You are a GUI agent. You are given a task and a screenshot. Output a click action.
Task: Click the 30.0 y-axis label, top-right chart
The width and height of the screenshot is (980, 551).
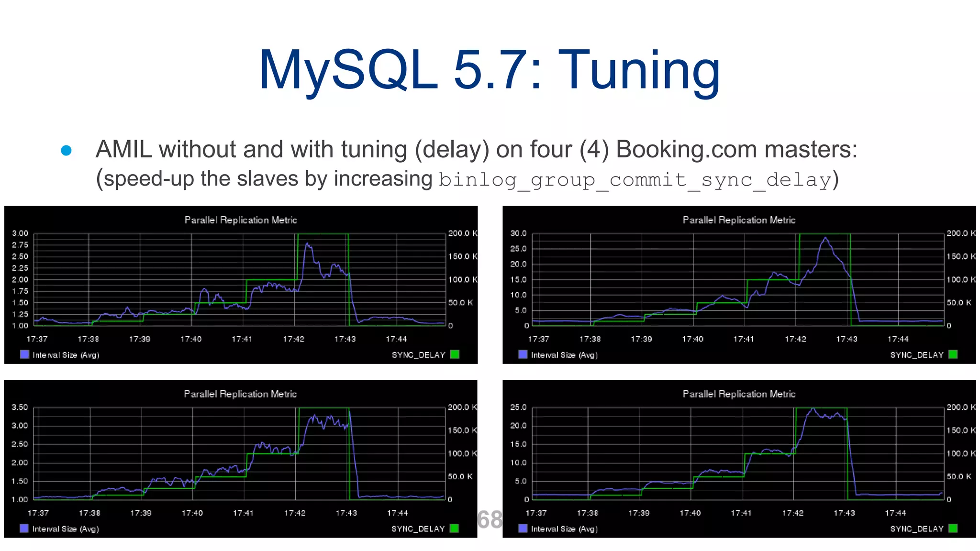tap(518, 233)
